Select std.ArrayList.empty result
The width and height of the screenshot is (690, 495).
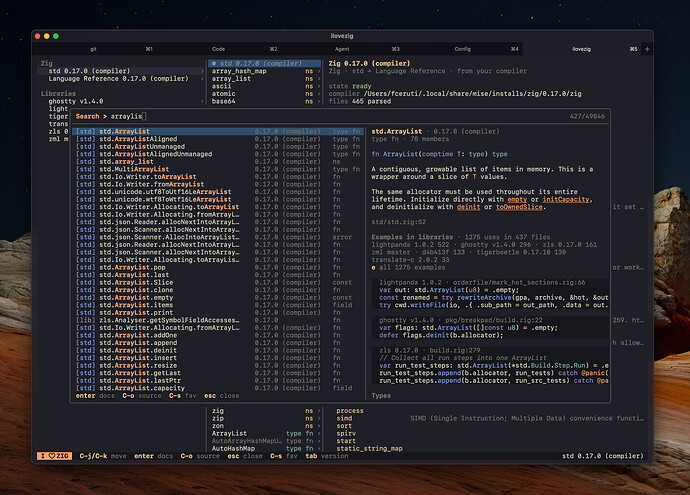coord(218,297)
